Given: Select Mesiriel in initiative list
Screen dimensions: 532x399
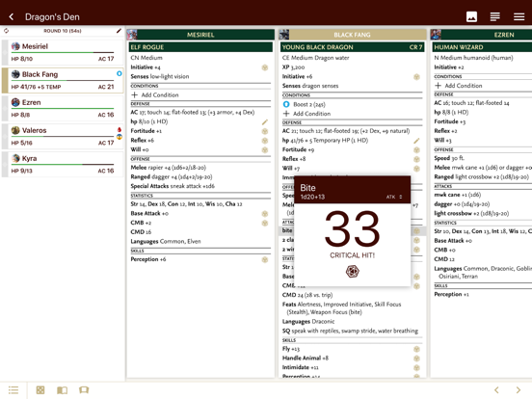Looking at the screenshot, I should (x=63, y=52).
